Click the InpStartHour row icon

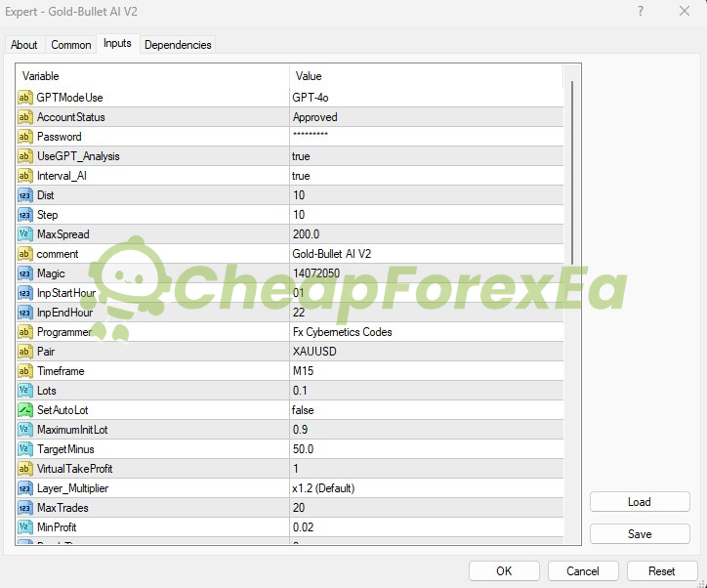tap(24, 293)
